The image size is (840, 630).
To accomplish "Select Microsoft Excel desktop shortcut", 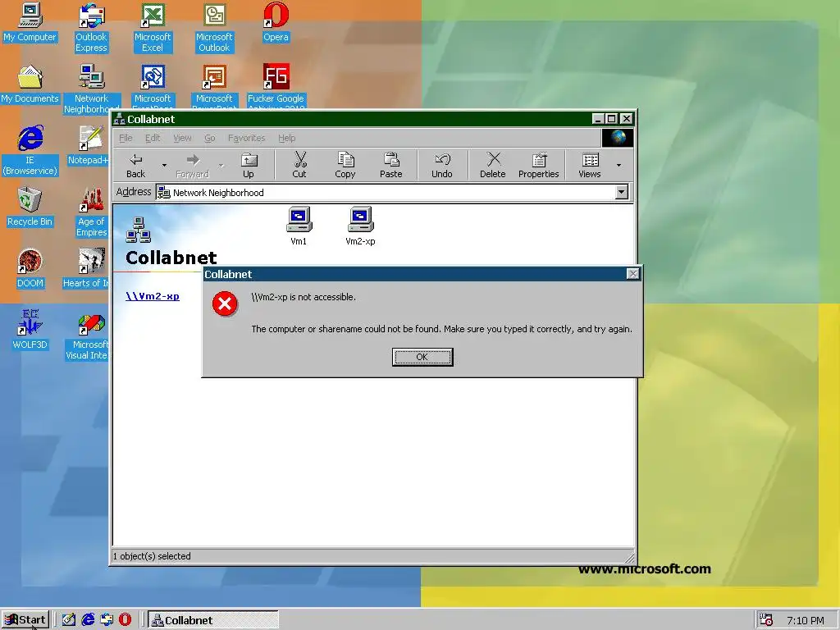I will [153, 28].
